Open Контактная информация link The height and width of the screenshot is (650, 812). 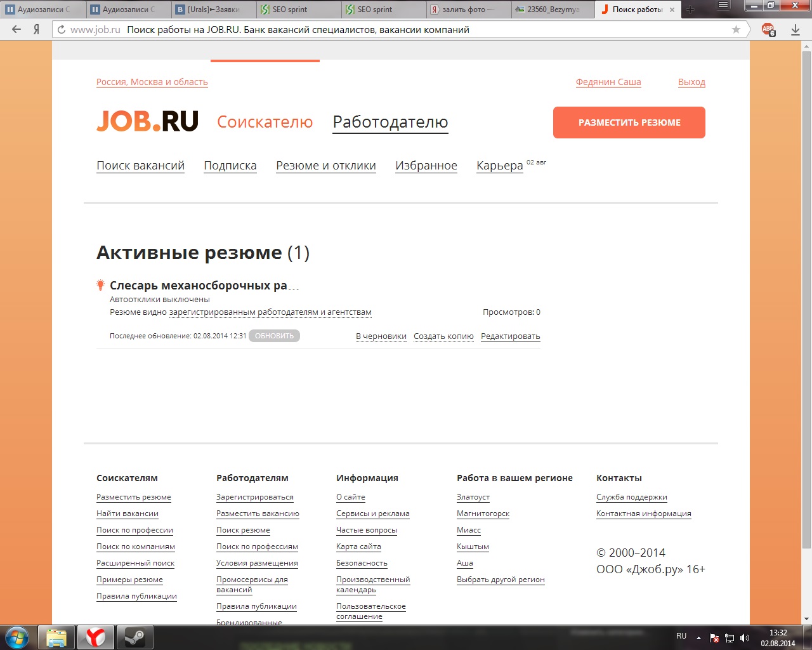click(x=644, y=514)
